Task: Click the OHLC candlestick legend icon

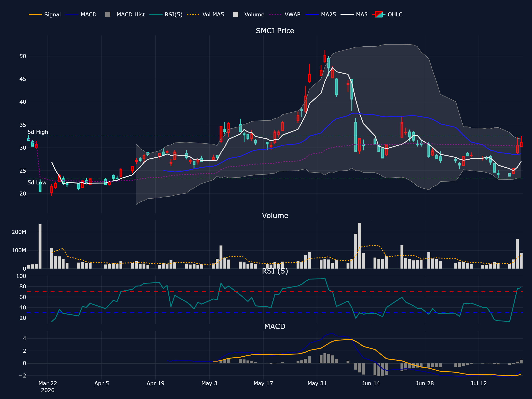Action: pyautogui.click(x=379, y=14)
